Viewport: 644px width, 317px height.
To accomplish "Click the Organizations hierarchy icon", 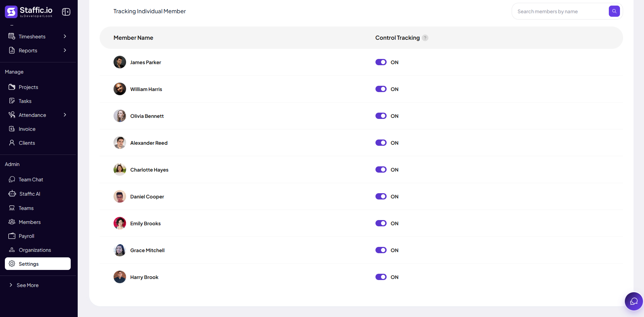I will (x=12, y=250).
